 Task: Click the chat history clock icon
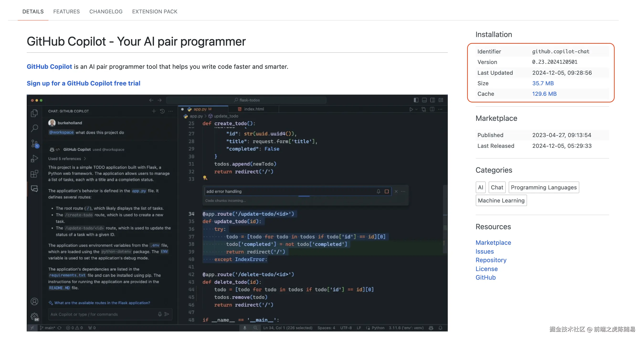click(x=162, y=111)
